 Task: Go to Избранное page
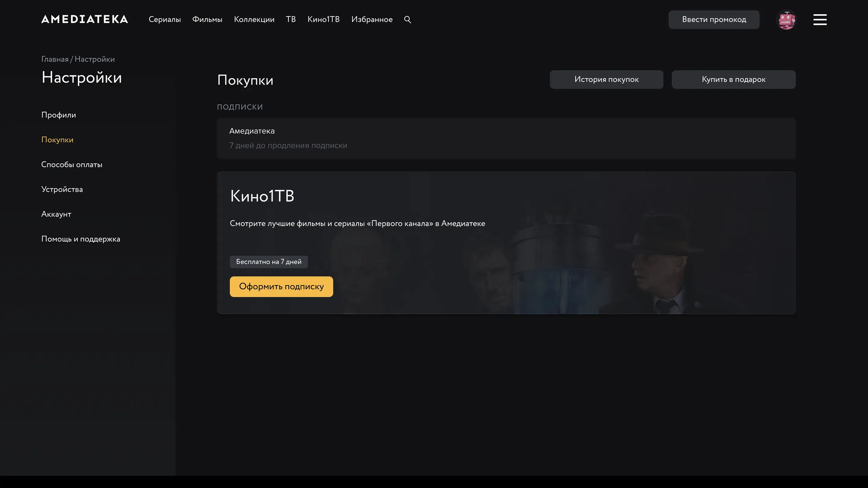coord(372,20)
